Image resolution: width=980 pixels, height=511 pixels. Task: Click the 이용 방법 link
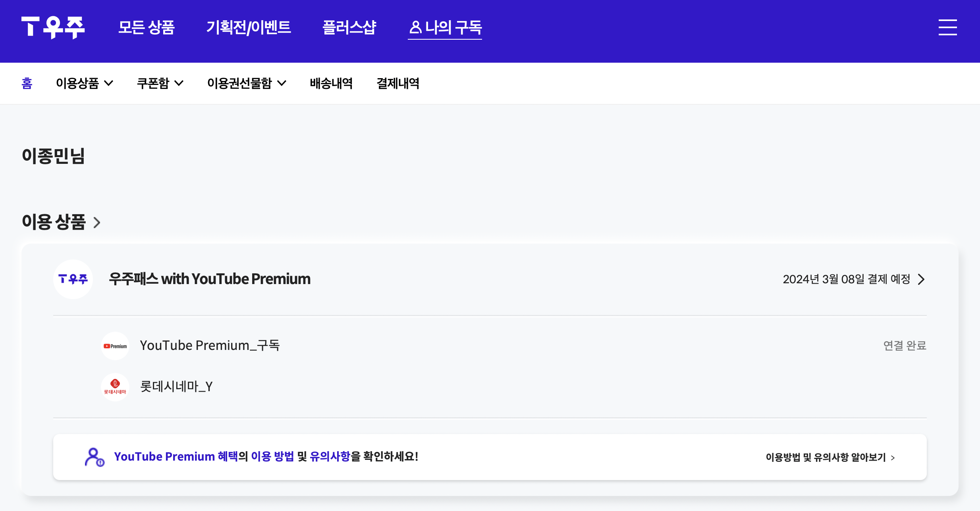[x=273, y=457]
